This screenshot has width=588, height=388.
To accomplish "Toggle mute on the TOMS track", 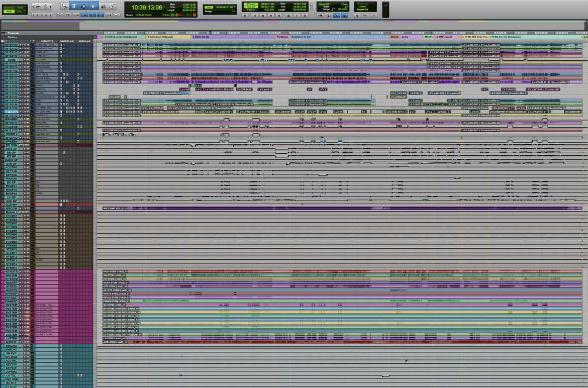I will click(28, 60).
